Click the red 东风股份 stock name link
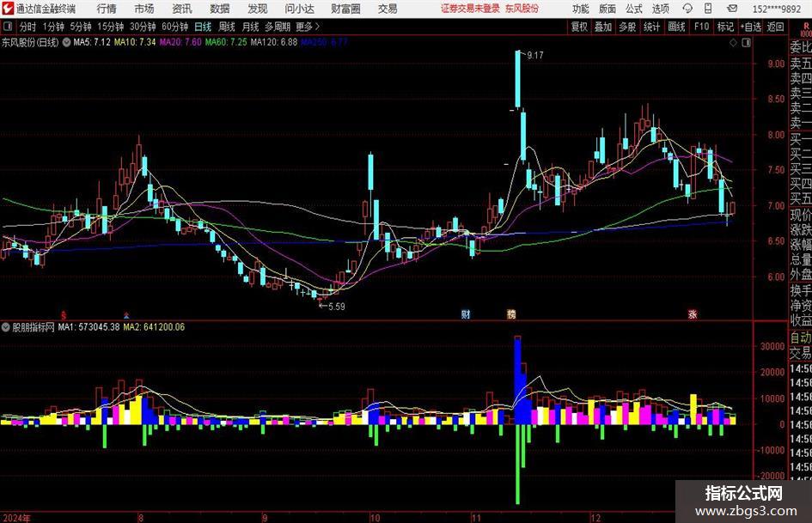 522,9
